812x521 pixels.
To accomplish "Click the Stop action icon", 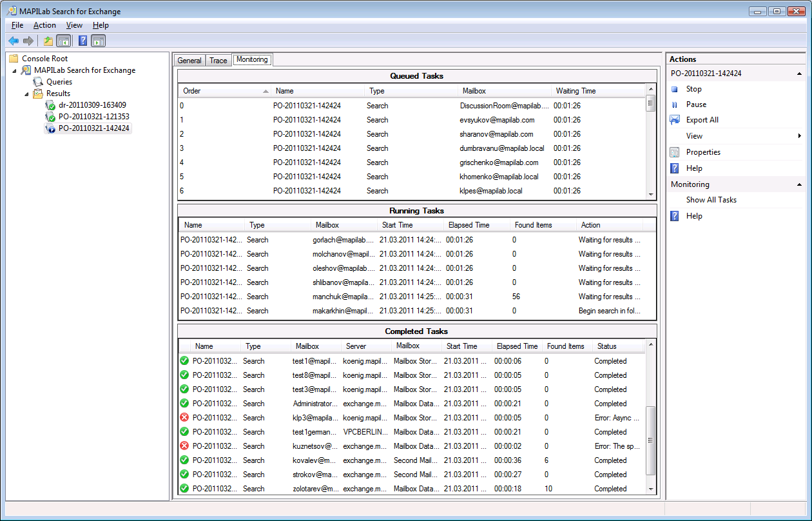I will click(x=675, y=89).
